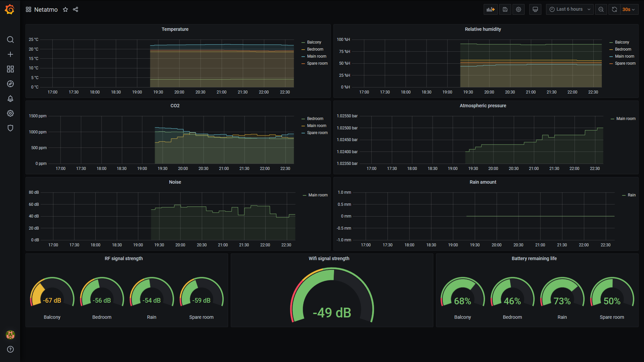The image size is (644, 362).
Task: Open the Temperature panel title menu
Action: pos(175,29)
